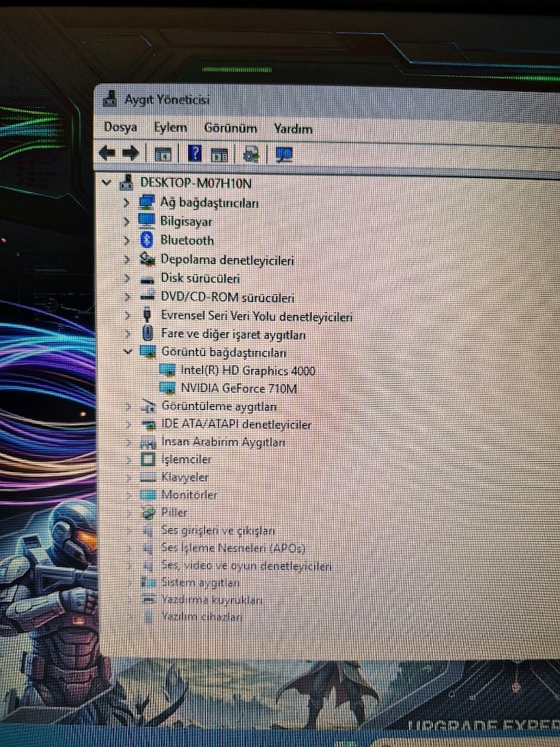Click the scan for hardware changes monitor icon
The height and width of the screenshot is (747, 560).
pos(284,155)
